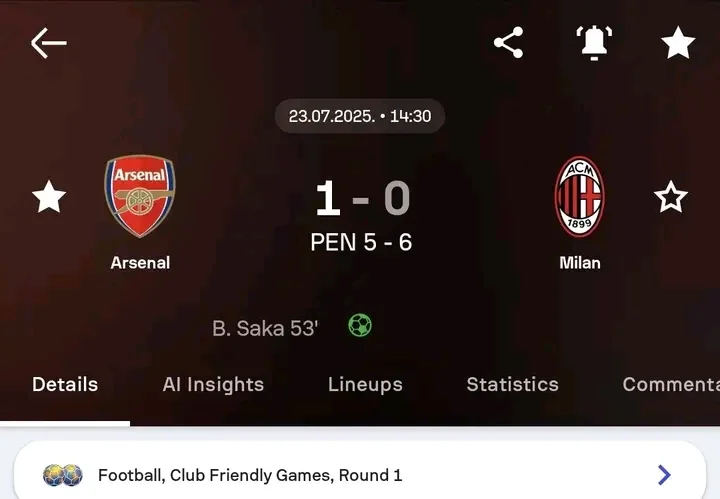Favorite Milan using the outlined star
Screen dimensions: 720x499
[x=670, y=197]
